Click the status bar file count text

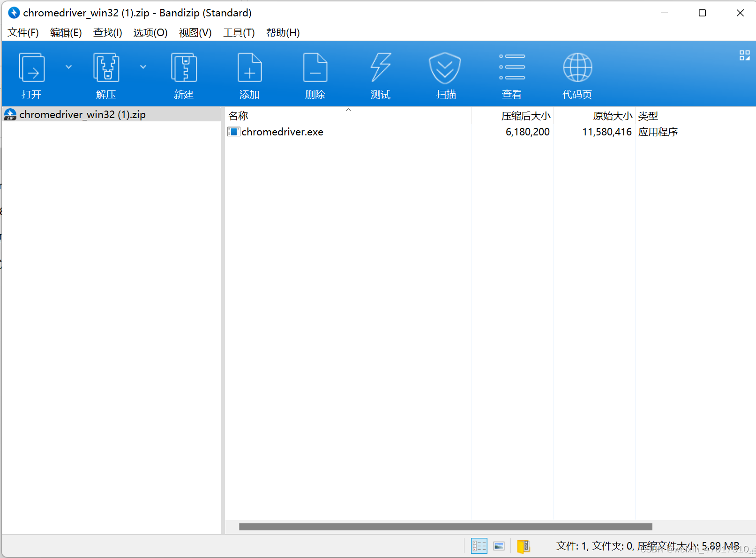click(648, 546)
